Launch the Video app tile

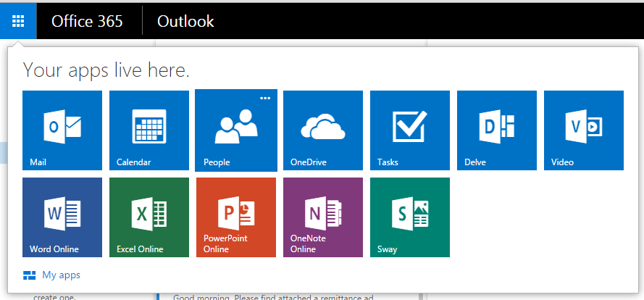coord(584,130)
